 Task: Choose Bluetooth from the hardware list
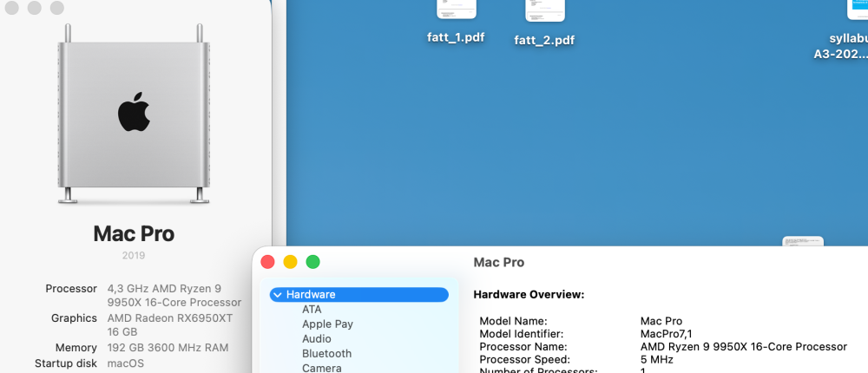pyautogui.click(x=326, y=353)
